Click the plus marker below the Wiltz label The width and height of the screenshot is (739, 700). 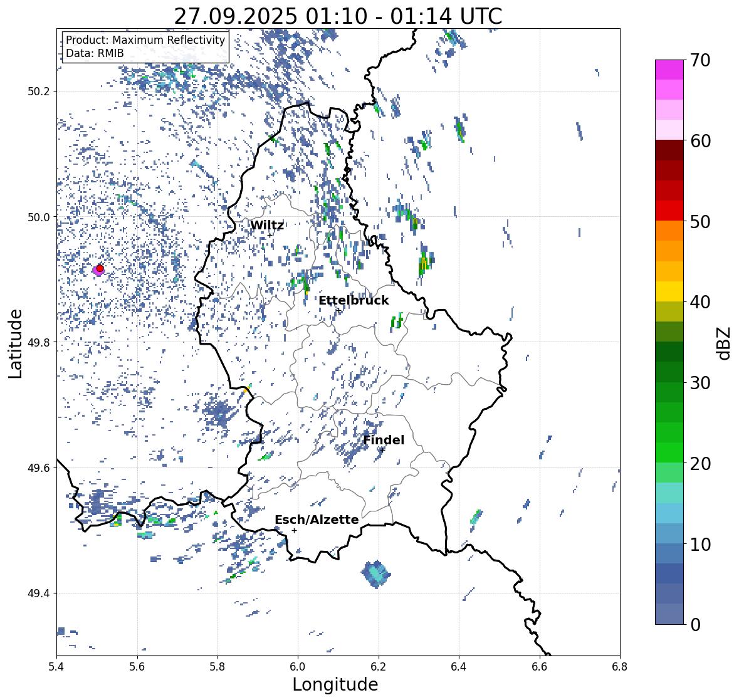[270, 235]
